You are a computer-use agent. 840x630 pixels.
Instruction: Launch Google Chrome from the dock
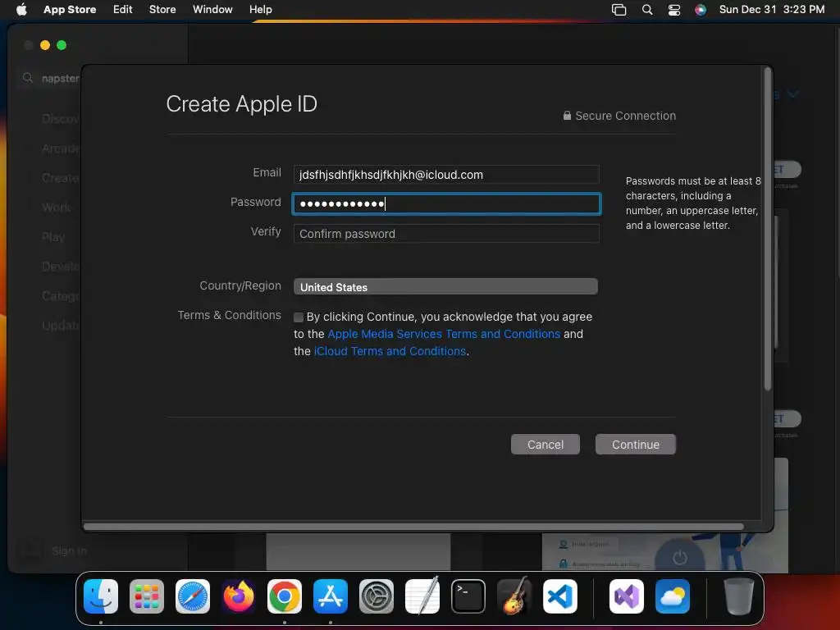[285, 596]
